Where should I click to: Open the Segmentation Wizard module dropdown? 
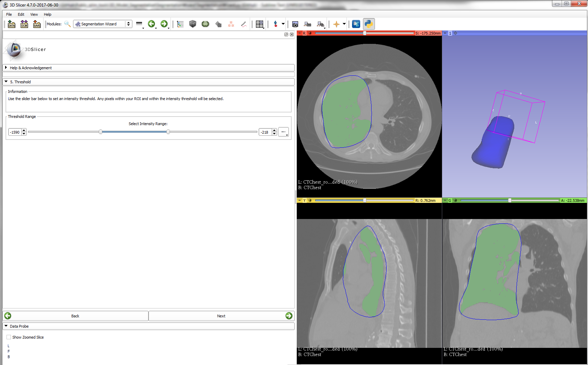(103, 24)
